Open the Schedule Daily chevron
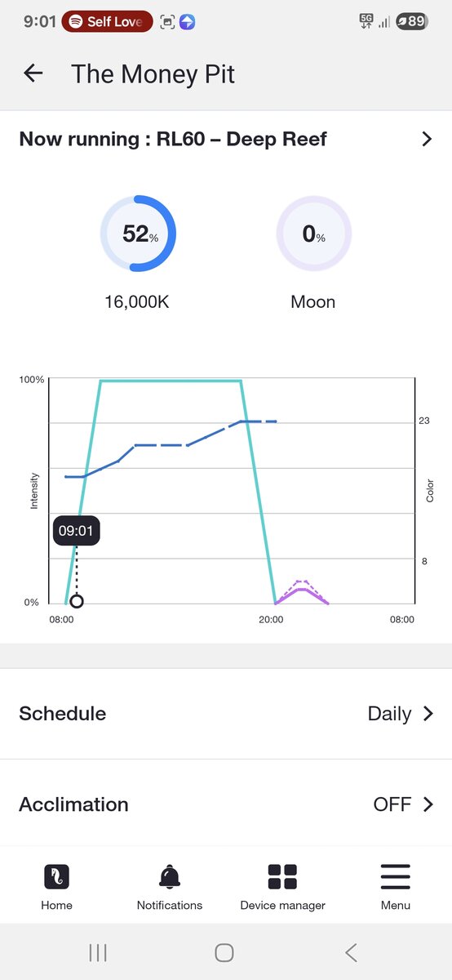This screenshot has height=980, width=452. pyautogui.click(x=428, y=714)
